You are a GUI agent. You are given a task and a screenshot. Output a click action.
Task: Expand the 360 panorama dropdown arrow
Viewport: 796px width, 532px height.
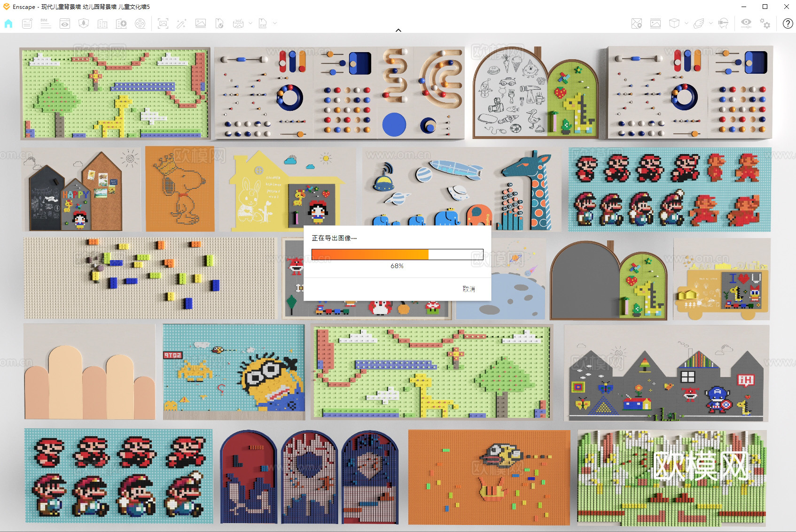[x=250, y=23]
